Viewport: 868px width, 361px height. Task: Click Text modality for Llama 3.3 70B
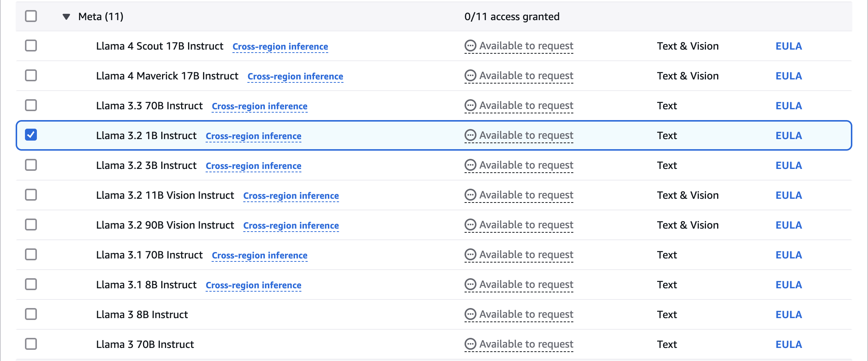point(667,106)
